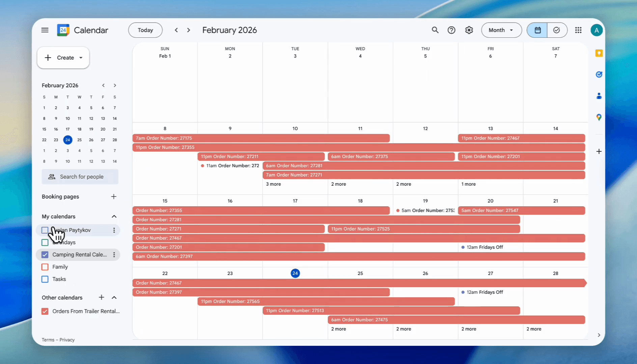This screenshot has width=637, height=364.
Task: Open event Order Number: 27175
Action: [x=261, y=138]
